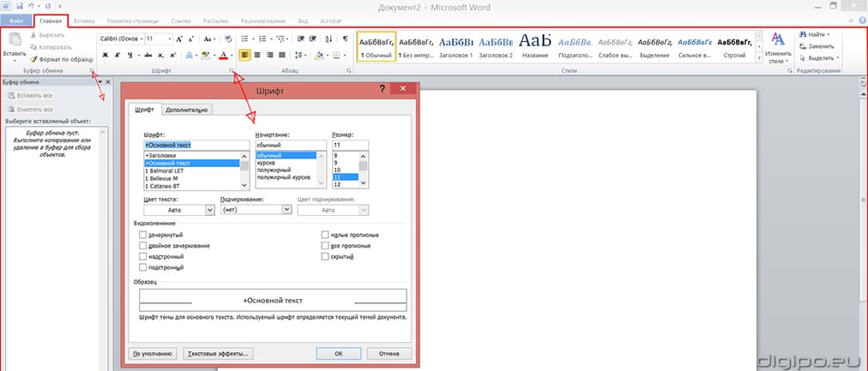Check the надстрочный (superscript) checkbox

click(x=142, y=256)
